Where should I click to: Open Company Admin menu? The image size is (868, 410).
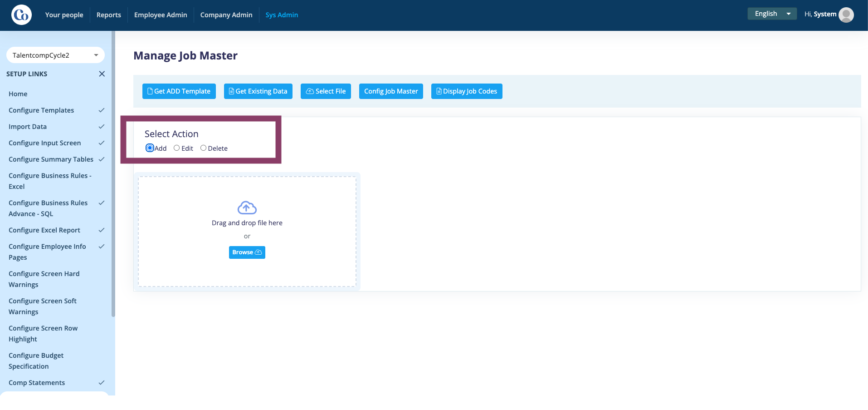coord(226,15)
